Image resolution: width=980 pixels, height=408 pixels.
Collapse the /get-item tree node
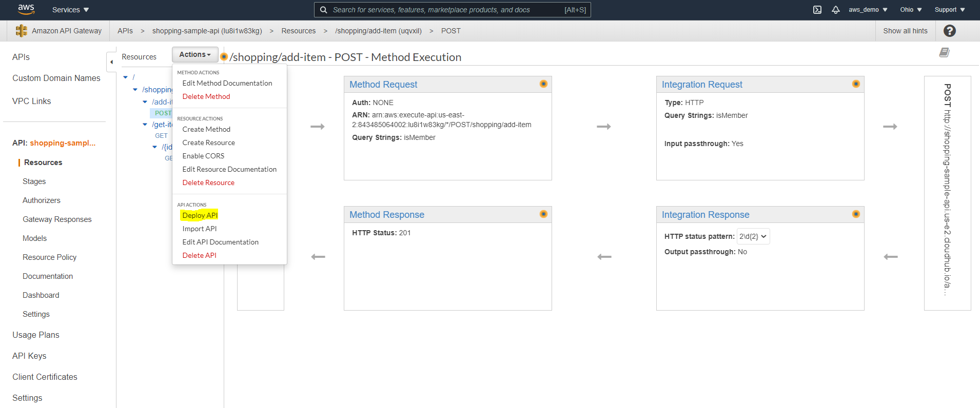[x=145, y=125]
